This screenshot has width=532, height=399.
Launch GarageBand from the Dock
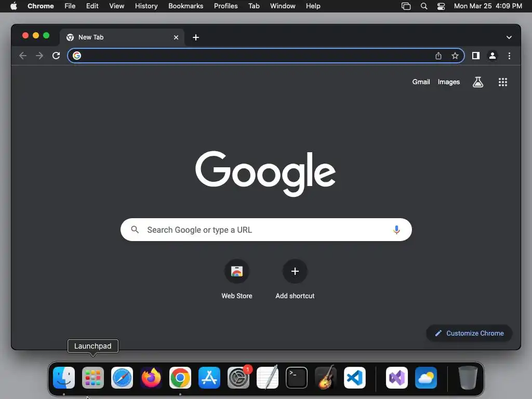pyautogui.click(x=326, y=378)
